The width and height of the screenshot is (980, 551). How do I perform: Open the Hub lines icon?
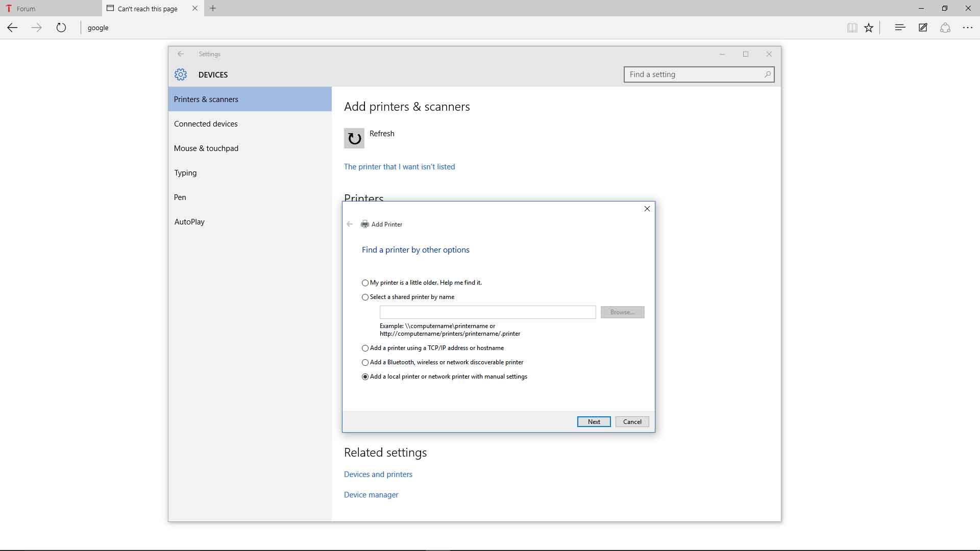[900, 28]
